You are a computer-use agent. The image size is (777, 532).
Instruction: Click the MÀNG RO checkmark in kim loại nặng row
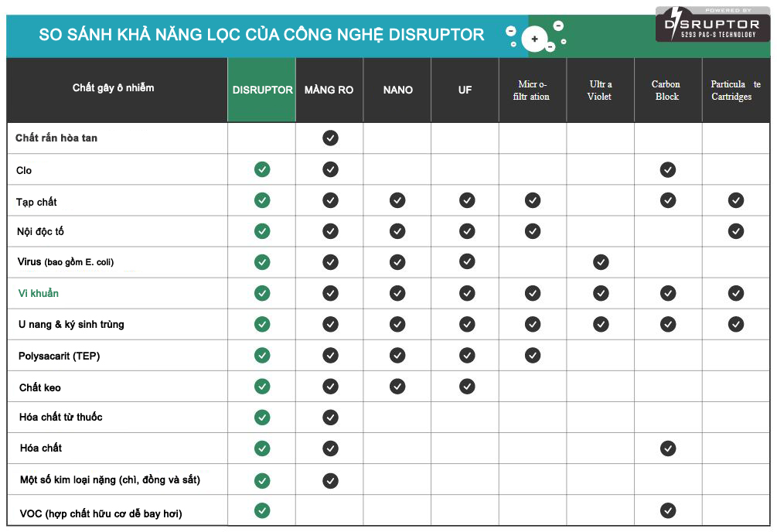click(331, 480)
